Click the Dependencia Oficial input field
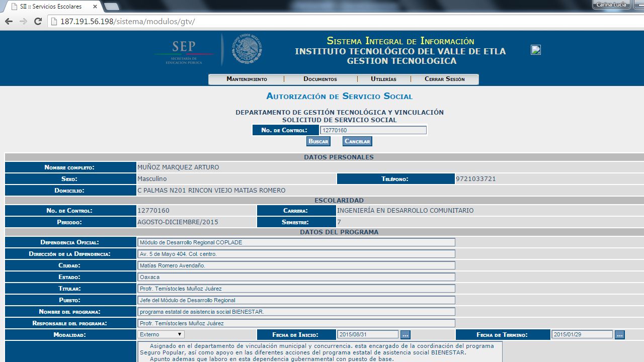Screen dimensions: 644x362 pos(296,242)
